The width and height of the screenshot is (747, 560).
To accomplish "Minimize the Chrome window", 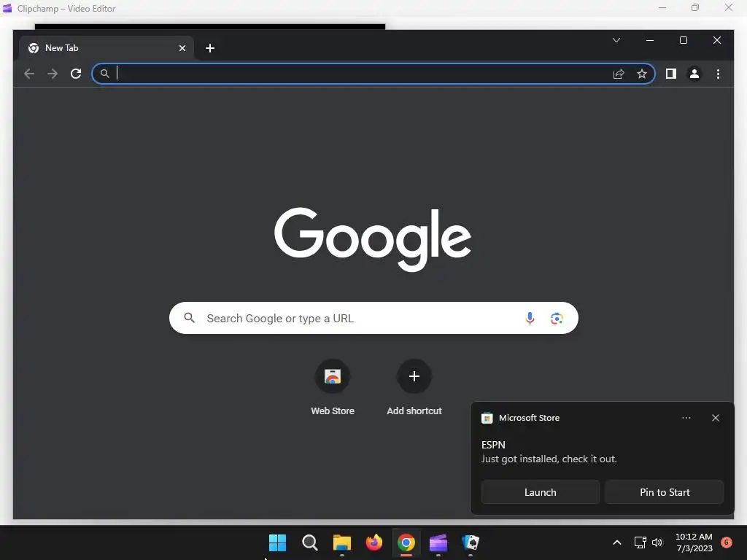I will pyautogui.click(x=649, y=40).
